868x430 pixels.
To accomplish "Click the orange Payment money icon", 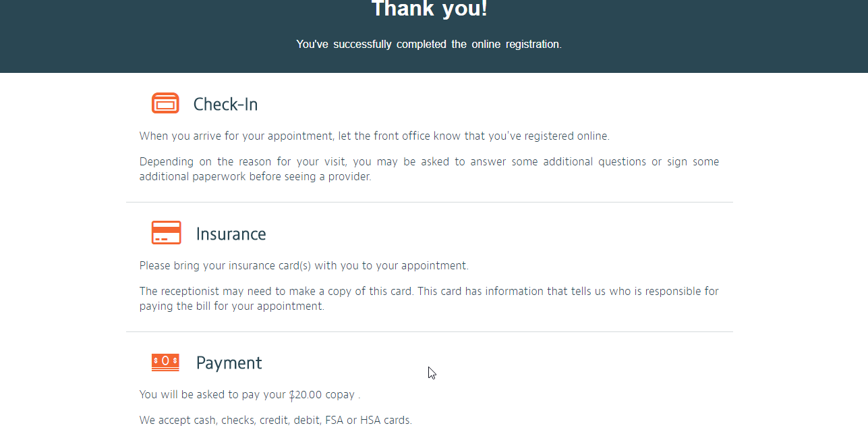I will [165, 362].
